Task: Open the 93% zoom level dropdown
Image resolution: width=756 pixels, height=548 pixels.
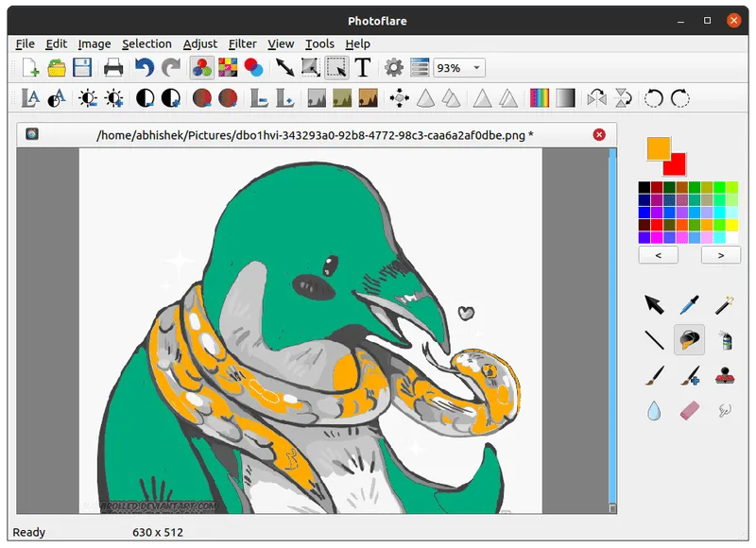Action: tap(477, 68)
